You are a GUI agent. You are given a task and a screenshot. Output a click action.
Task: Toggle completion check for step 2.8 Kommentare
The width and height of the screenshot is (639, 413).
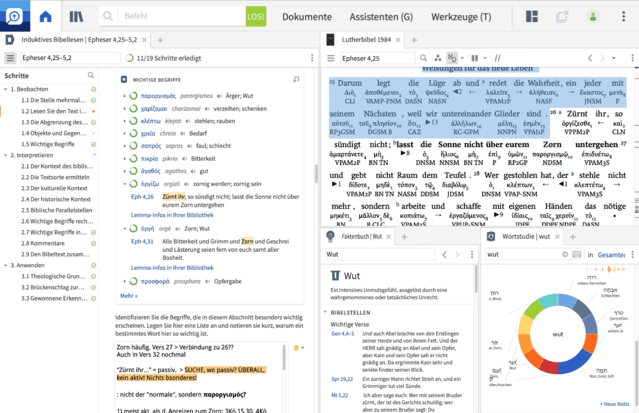93,242
